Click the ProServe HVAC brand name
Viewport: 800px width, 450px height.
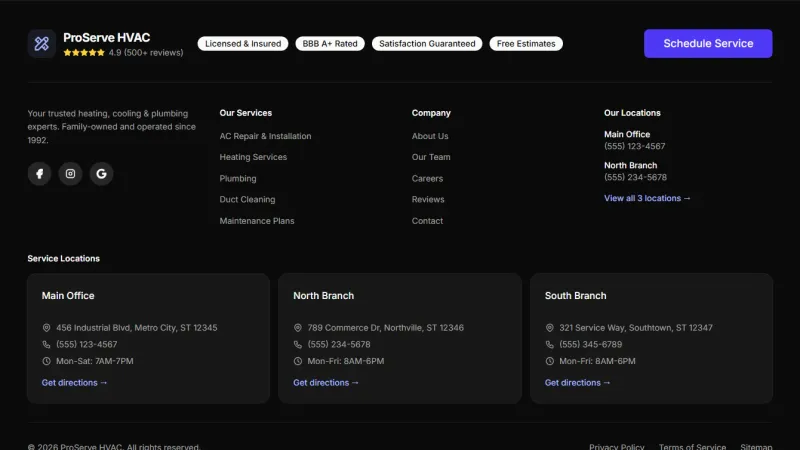[107, 38]
